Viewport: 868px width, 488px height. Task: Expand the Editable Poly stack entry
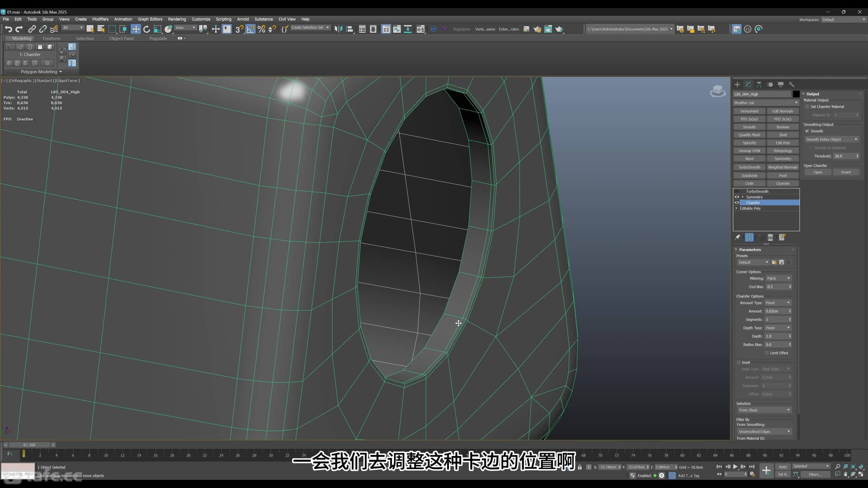click(736, 208)
